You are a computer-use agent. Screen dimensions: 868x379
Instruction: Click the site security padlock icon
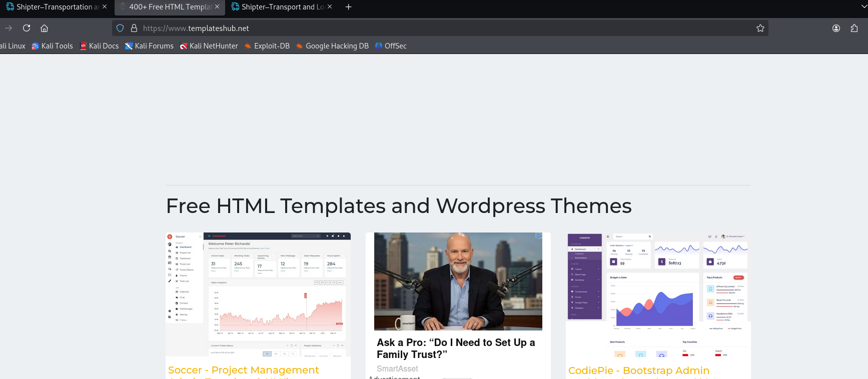tap(134, 28)
